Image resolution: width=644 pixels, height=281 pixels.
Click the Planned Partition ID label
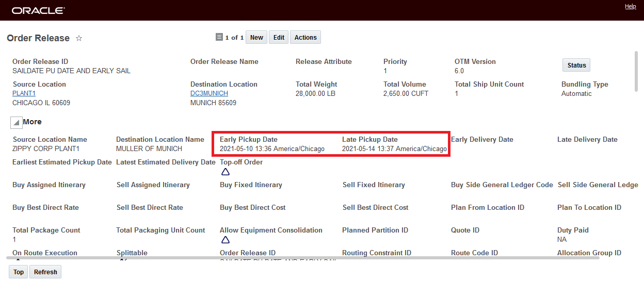pos(375,230)
